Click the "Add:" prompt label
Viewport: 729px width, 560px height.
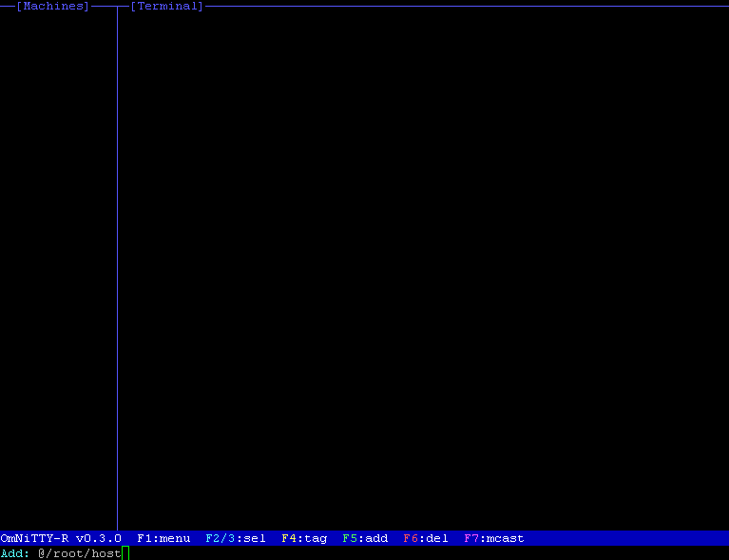(x=15, y=553)
